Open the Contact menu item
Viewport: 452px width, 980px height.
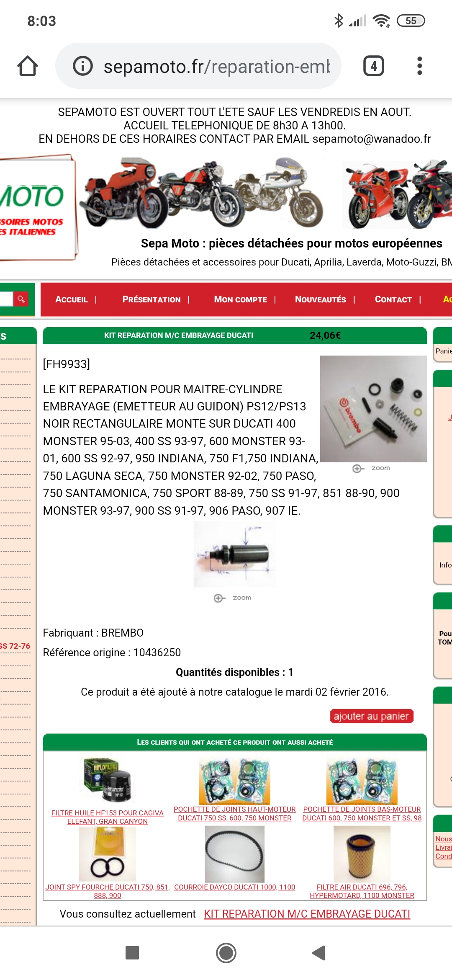[393, 299]
